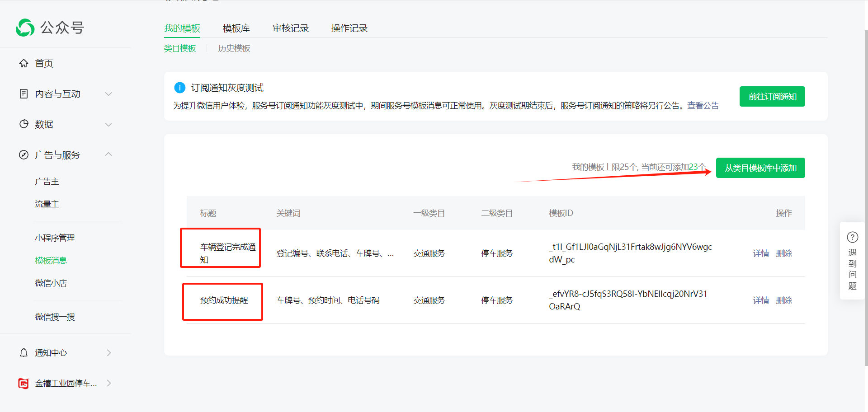Expand the 内容与互动 menu chevron

coord(108,94)
